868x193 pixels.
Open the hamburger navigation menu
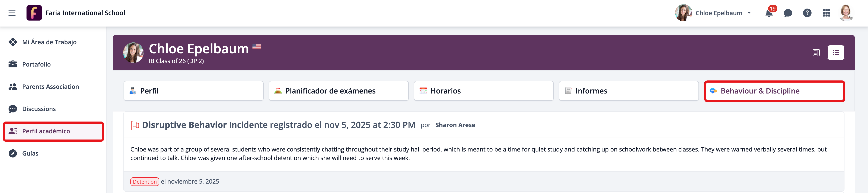pyautogui.click(x=12, y=13)
